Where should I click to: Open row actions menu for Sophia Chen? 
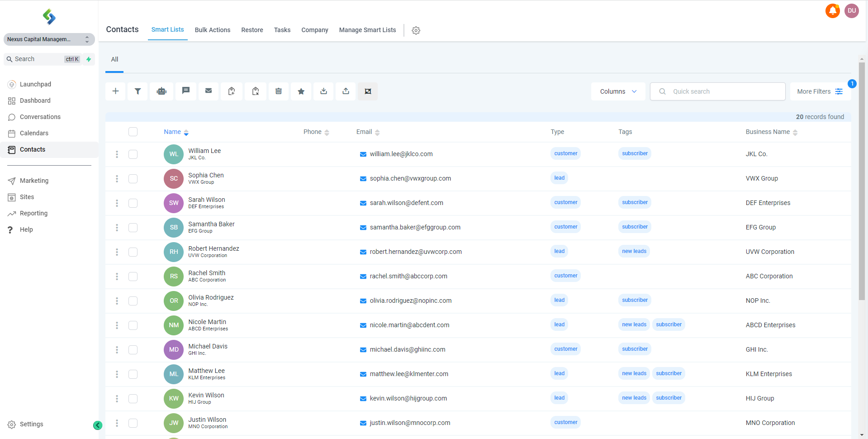pyautogui.click(x=117, y=179)
